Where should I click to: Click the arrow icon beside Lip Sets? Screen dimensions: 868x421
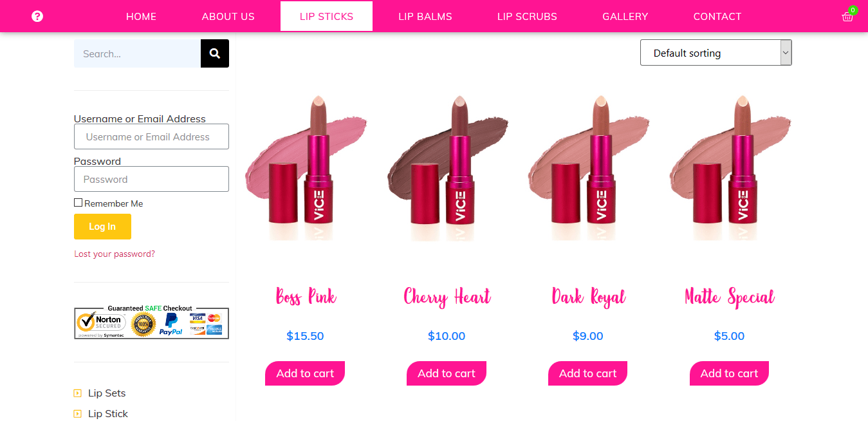pyautogui.click(x=78, y=393)
